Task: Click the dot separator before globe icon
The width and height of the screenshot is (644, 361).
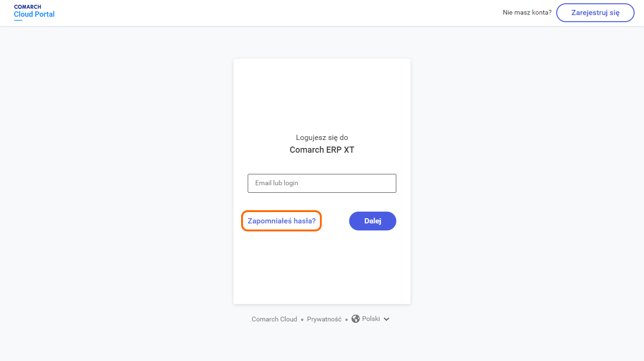Action: (x=346, y=320)
